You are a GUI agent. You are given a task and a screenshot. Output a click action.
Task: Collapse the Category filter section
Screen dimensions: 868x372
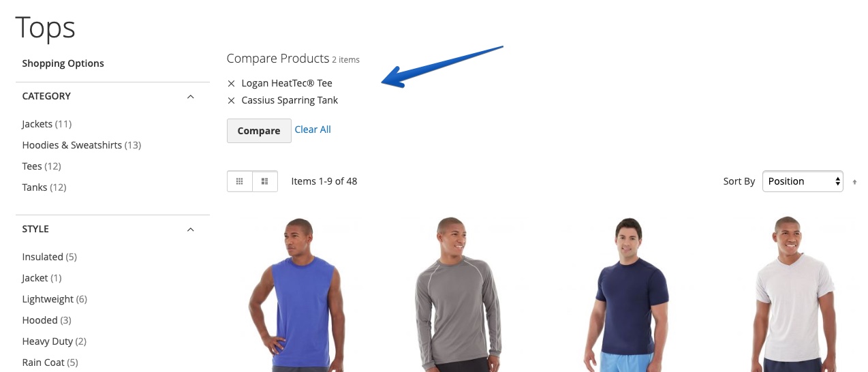(x=190, y=96)
